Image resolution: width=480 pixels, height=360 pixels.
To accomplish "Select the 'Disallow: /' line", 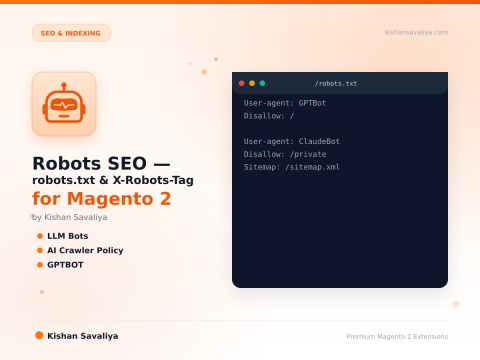I will click(269, 116).
